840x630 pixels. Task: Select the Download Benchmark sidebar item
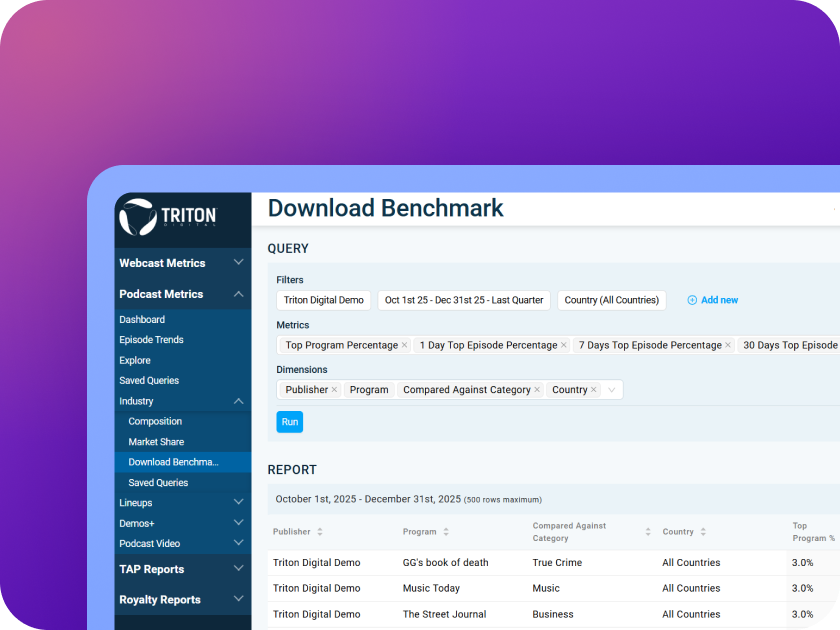tap(183, 462)
